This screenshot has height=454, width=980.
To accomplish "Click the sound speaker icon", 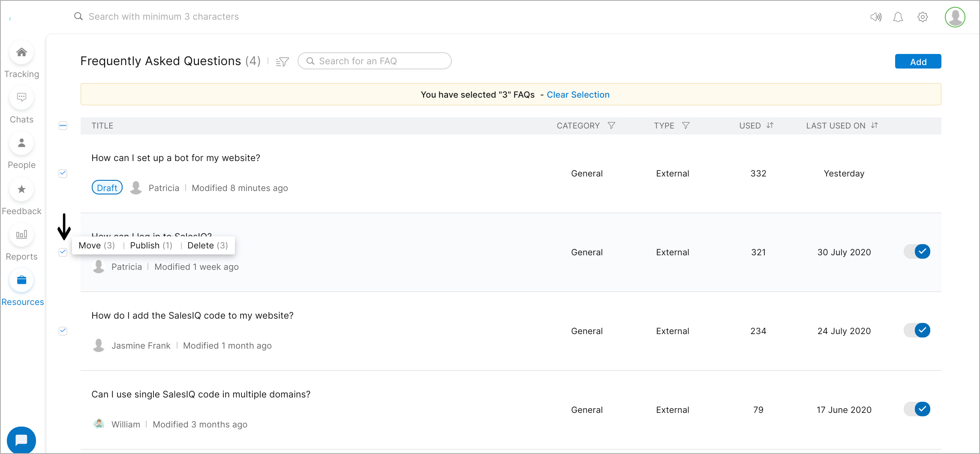I will (875, 17).
